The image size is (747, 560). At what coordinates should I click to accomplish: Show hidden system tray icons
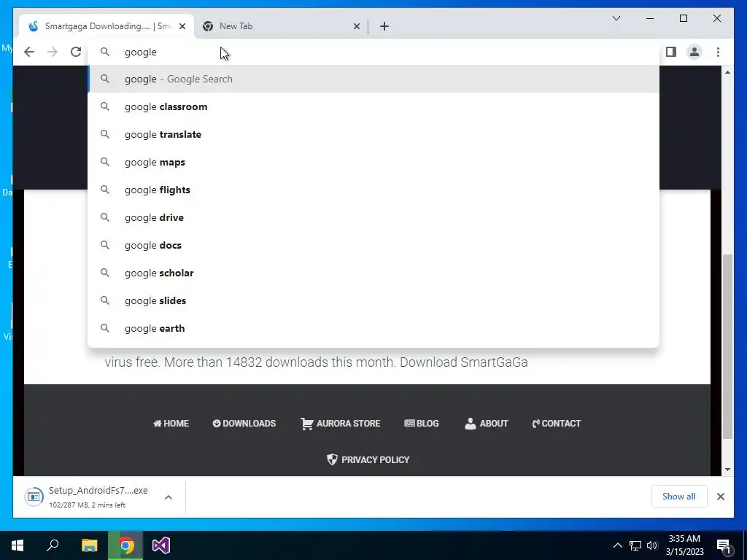pyautogui.click(x=617, y=545)
